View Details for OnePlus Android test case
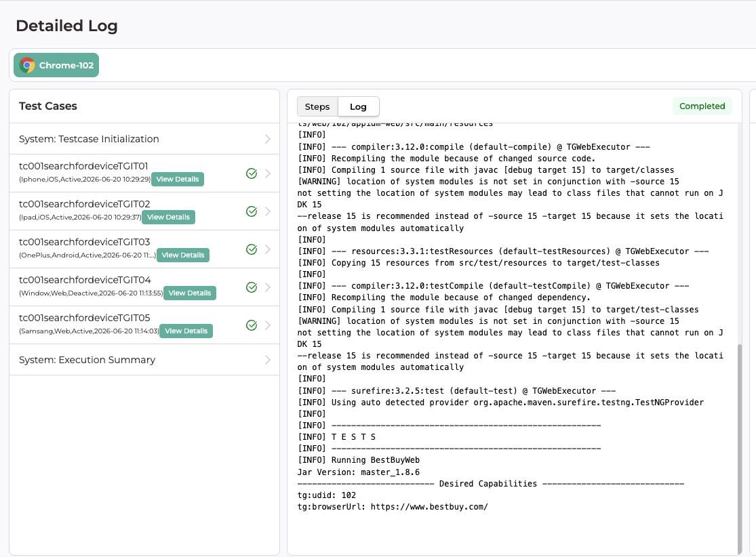The image size is (756, 557). [x=183, y=255]
